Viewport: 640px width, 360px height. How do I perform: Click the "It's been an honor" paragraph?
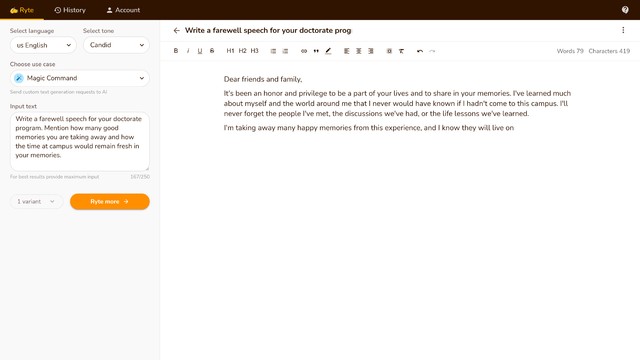coord(397,103)
